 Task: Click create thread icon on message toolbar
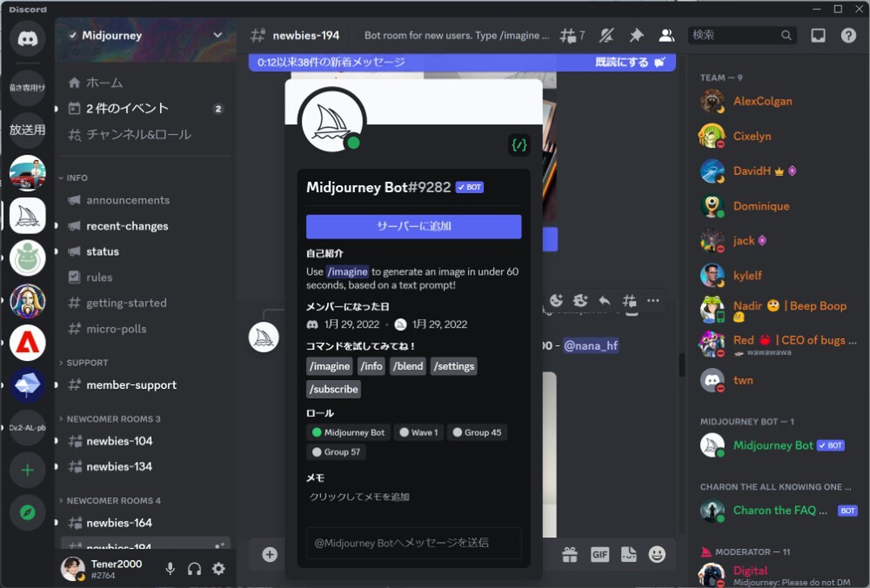pyautogui.click(x=629, y=301)
